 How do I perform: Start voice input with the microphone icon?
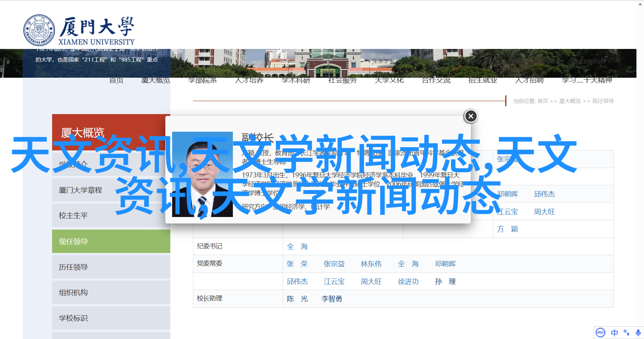[638, 333]
